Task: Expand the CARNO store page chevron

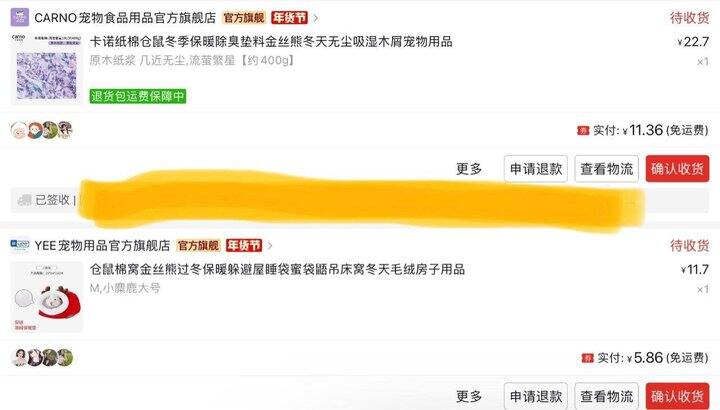Action: (315, 18)
